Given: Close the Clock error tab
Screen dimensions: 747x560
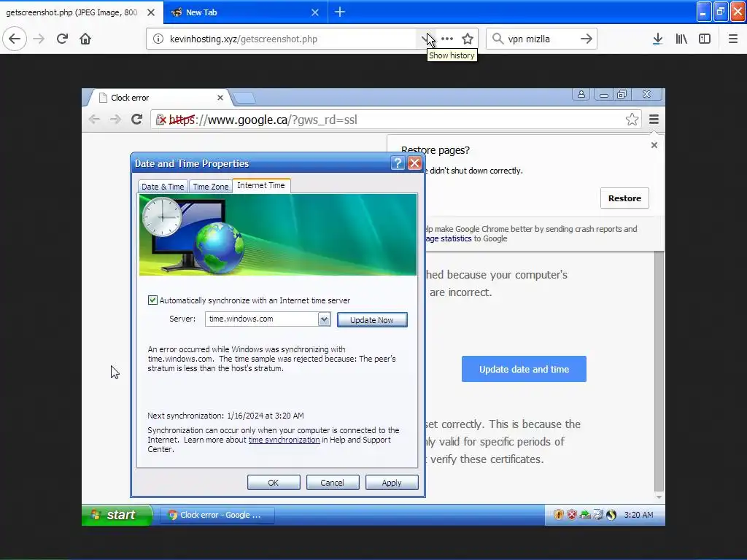Looking at the screenshot, I should click(220, 98).
